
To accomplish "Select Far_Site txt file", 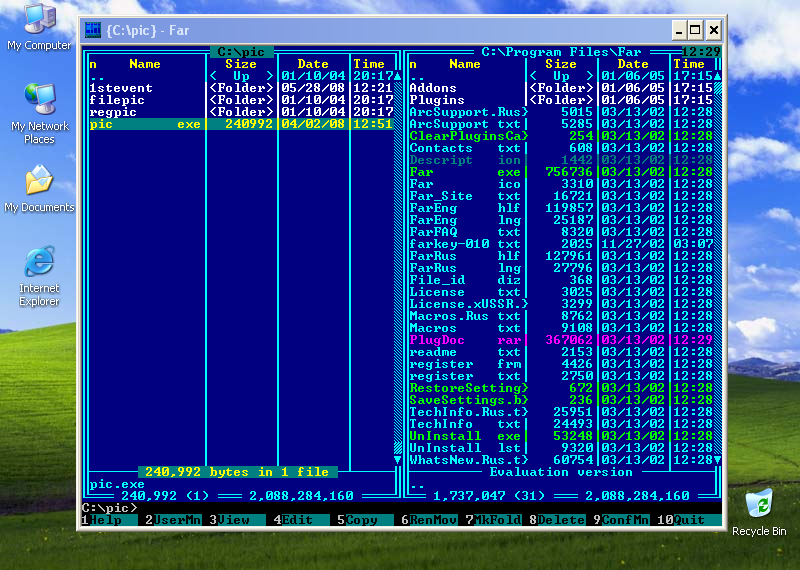I will pos(561,196).
